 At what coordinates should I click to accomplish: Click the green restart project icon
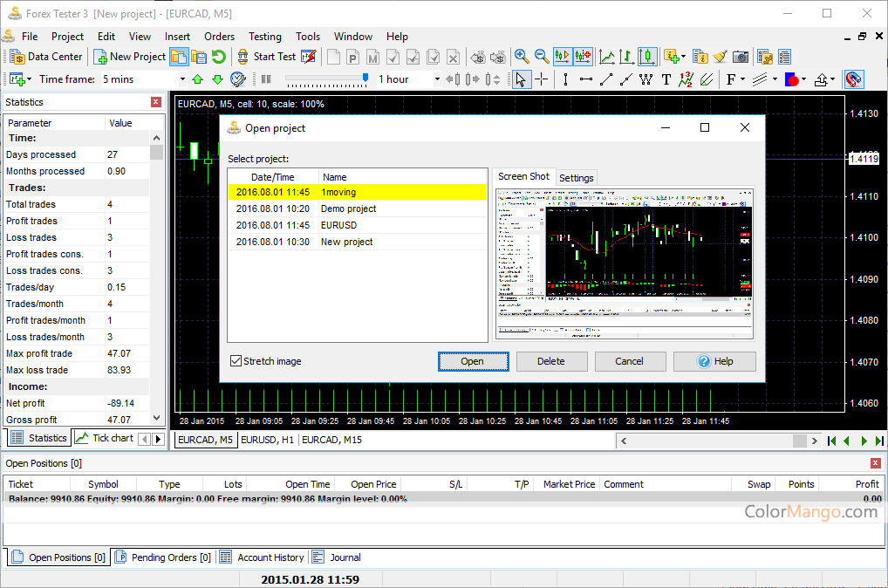coord(219,57)
